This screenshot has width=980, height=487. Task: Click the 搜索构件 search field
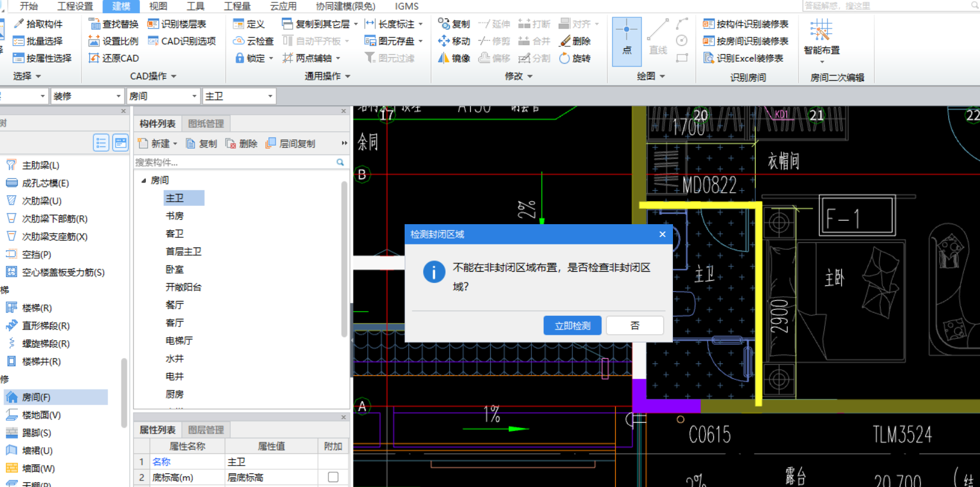(234, 162)
